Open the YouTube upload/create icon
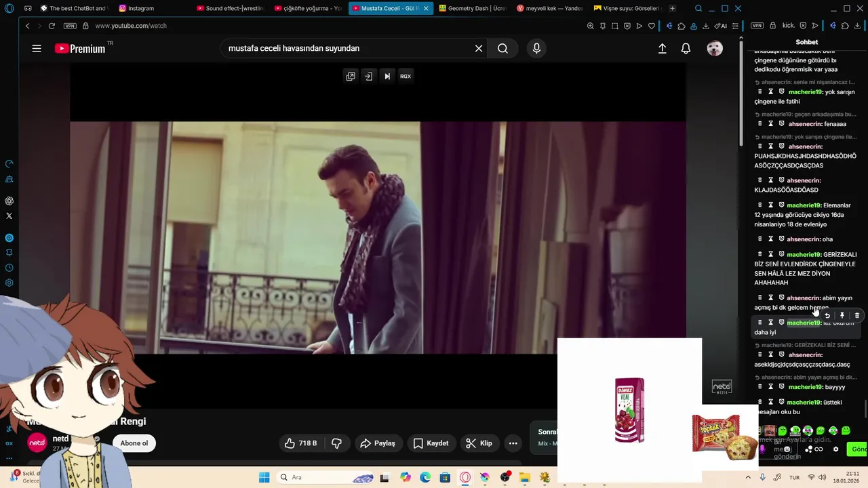This screenshot has height=488, width=868. coord(663,48)
